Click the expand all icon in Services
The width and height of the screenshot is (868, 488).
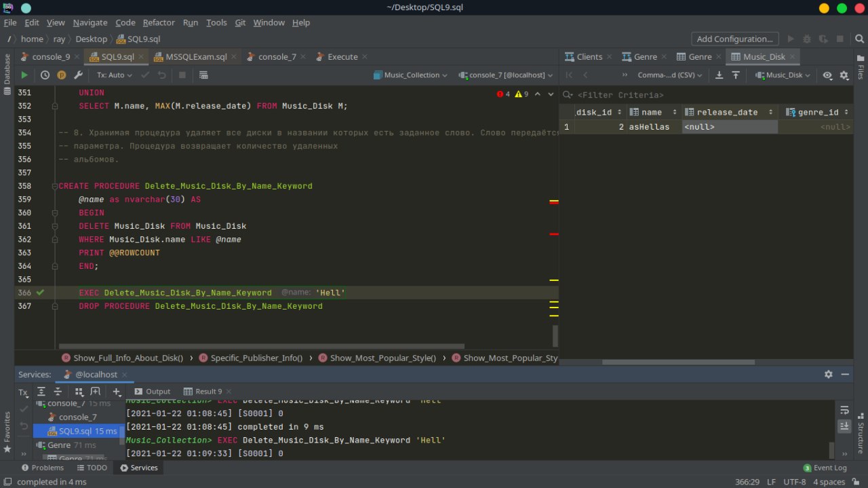click(x=41, y=392)
